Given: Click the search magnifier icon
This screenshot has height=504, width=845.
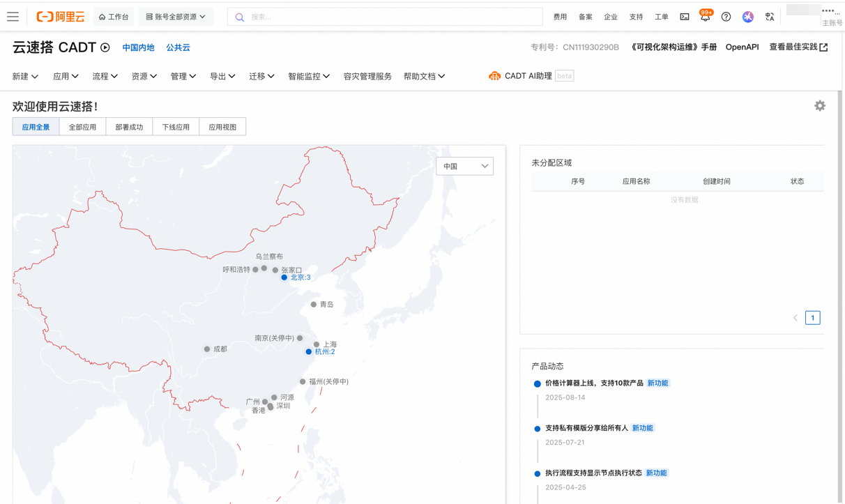Looking at the screenshot, I should click(x=240, y=17).
